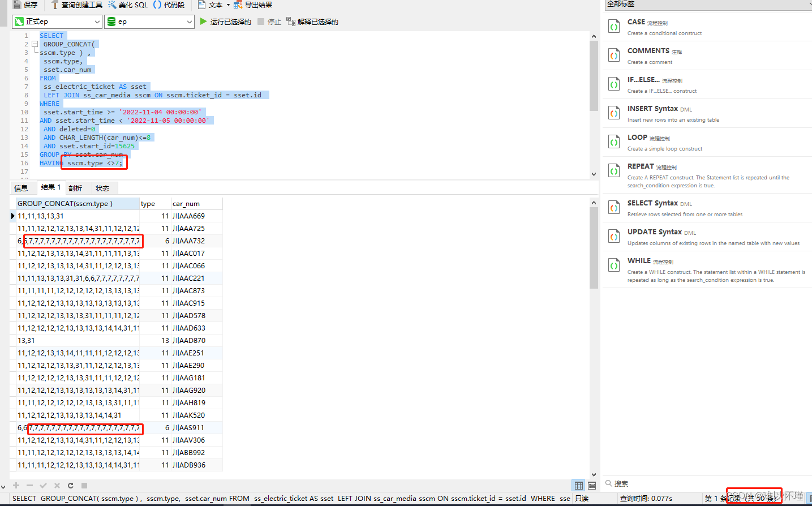Insert a 代码段 code snippet
Viewport: 812px width, 506px height.
pos(169,5)
